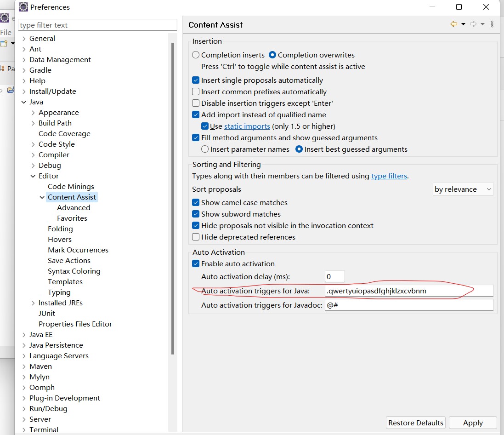The image size is (504, 435).
Task: Toggle Fill method arguments checkbox
Action: (x=195, y=137)
